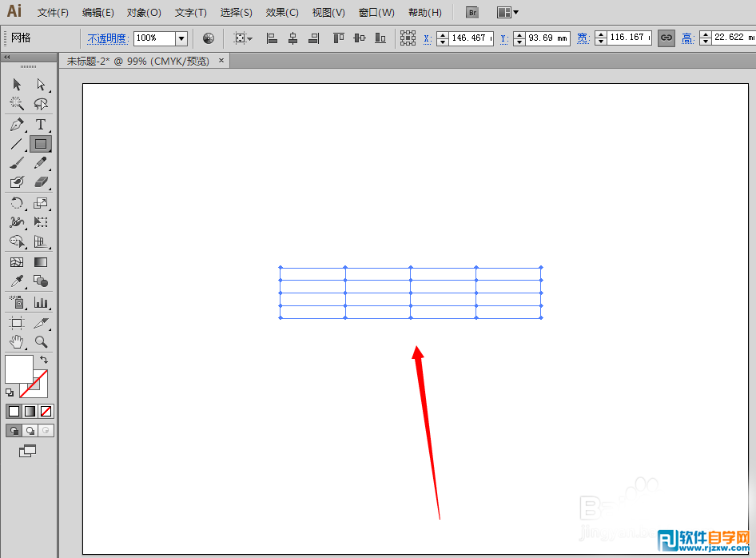Set paint type to Color
Image resolution: width=756 pixels, height=558 pixels.
pos(14,412)
